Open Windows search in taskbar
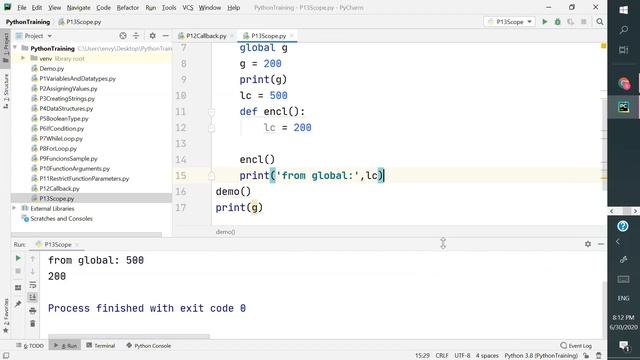The height and width of the screenshot is (360, 640). [623, 30]
